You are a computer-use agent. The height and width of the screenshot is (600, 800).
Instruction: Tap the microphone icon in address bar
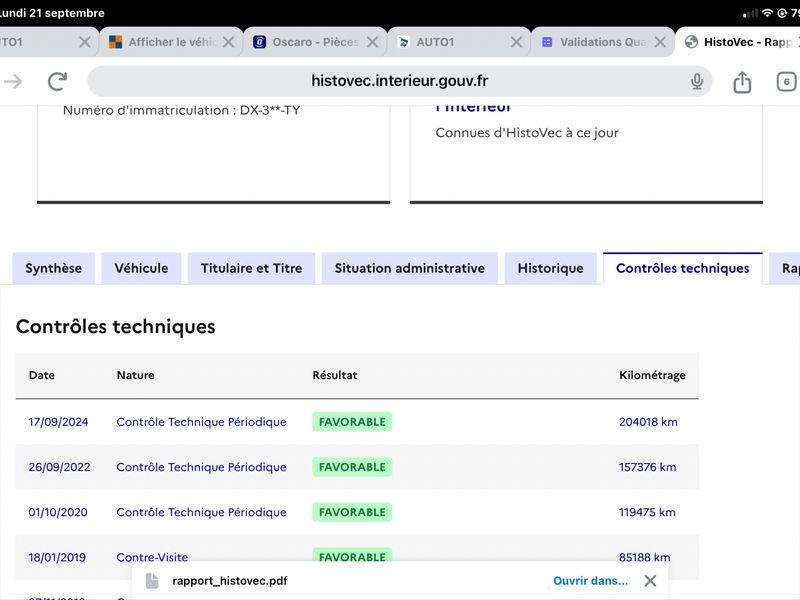tap(696, 81)
